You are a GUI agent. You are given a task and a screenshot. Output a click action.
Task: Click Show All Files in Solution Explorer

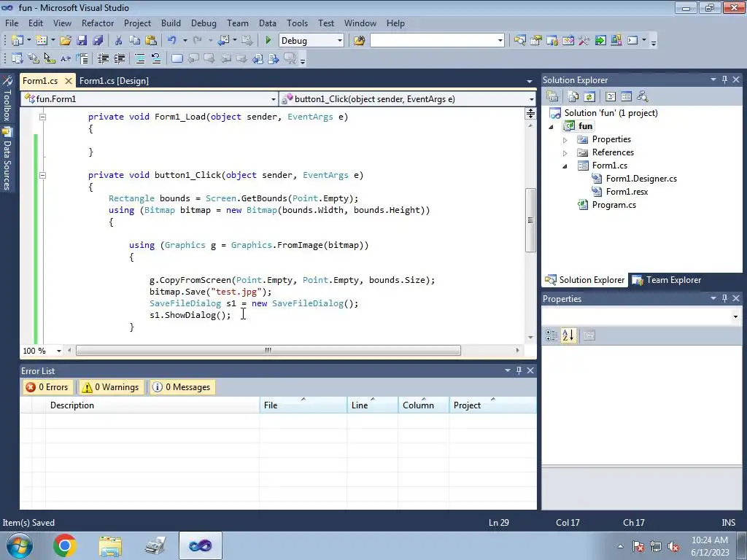(x=573, y=97)
